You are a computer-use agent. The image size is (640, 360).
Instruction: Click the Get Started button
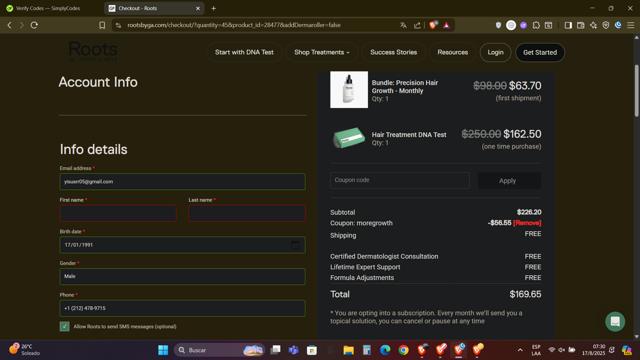pos(540,52)
